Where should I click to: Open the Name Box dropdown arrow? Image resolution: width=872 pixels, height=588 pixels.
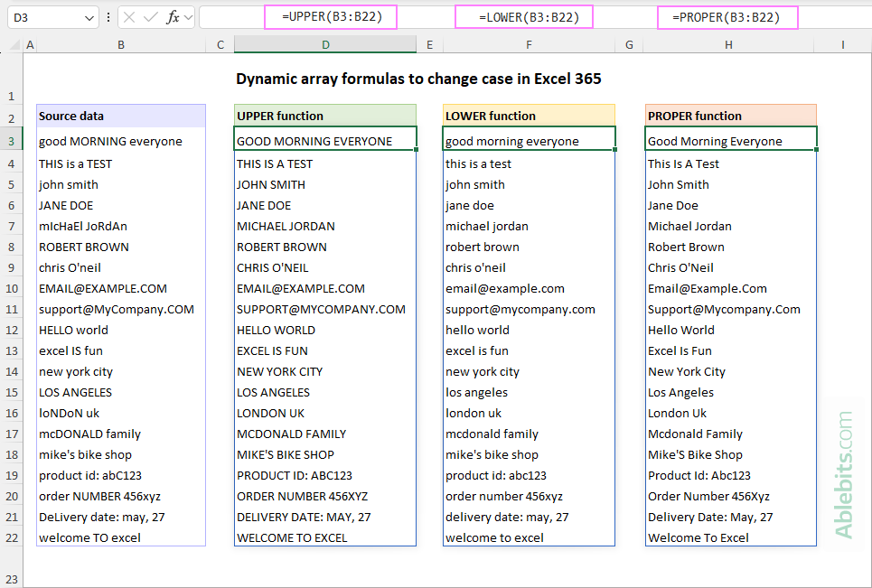coord(89,17)
